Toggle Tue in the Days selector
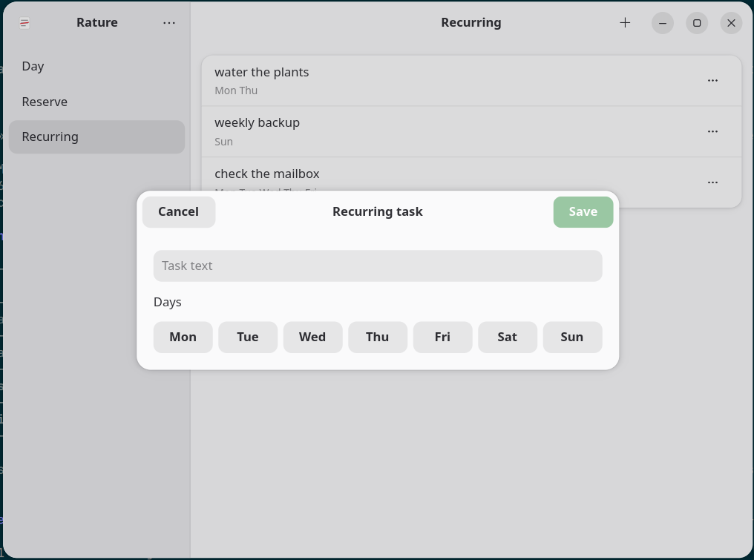 click(x=248, y=337)
